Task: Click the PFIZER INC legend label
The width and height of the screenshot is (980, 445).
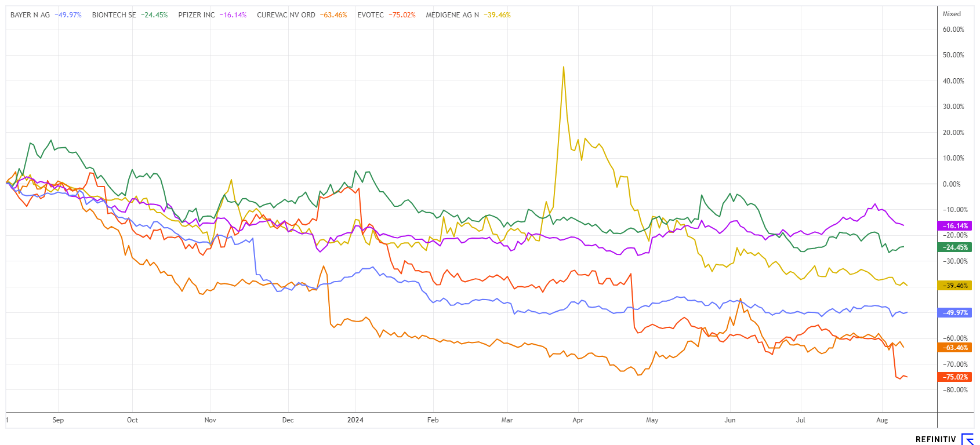Action: [x=197, y=15]
